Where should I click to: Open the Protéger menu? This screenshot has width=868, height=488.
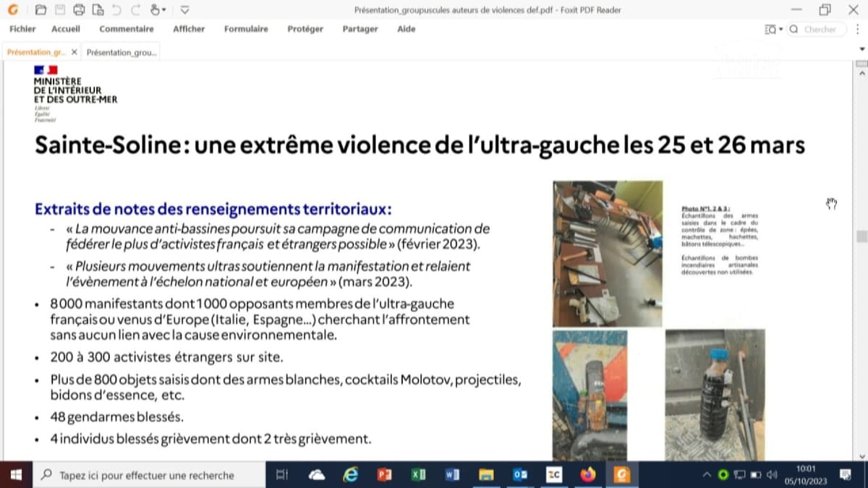(305, 29)
